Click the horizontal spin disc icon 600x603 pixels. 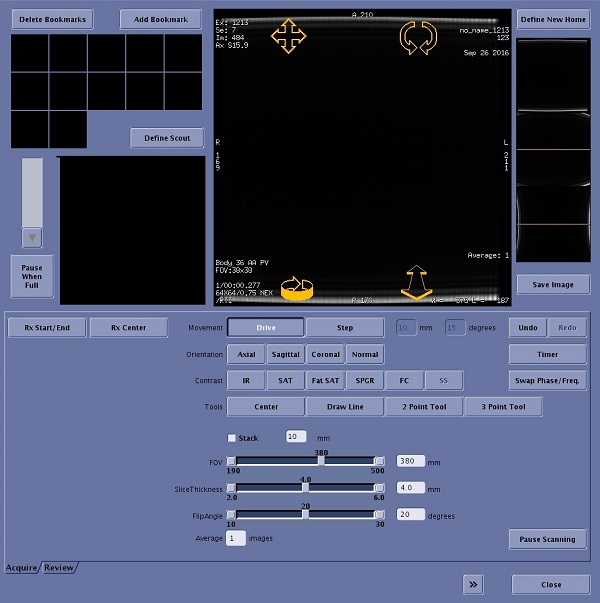(298, 288)
